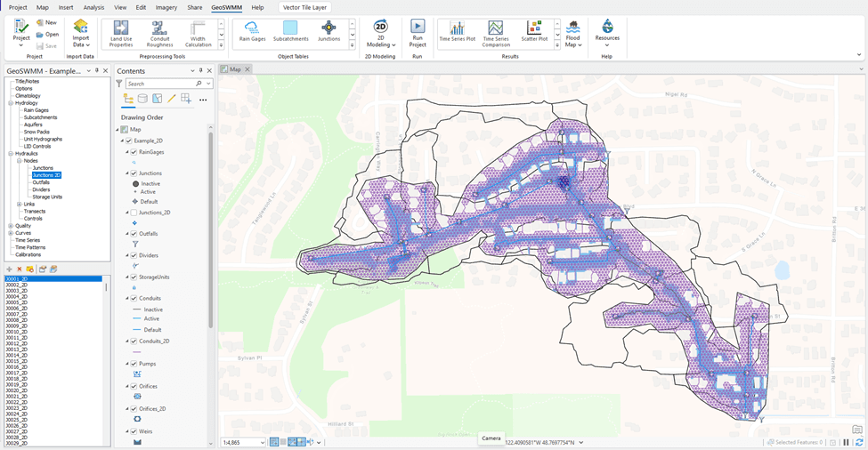Switch to the Analysis ribbon tab
The height and width of the screenshot is (450, 868).
[x=93, y=7]
